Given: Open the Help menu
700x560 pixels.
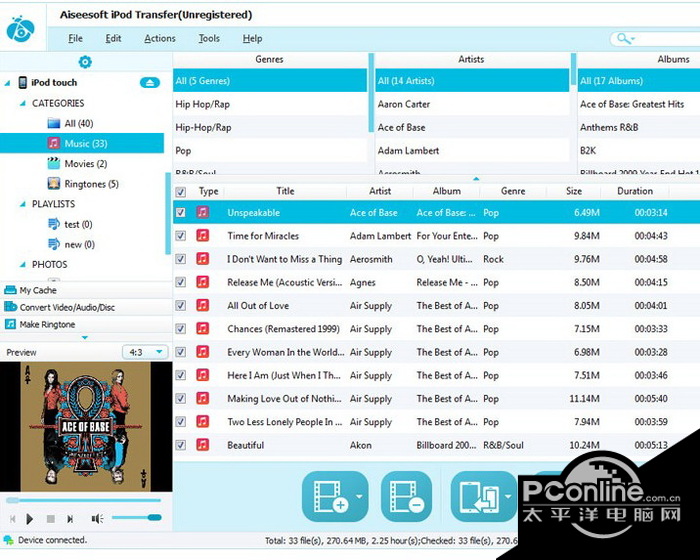Looking at the screenshot, I should pos(252,38).
